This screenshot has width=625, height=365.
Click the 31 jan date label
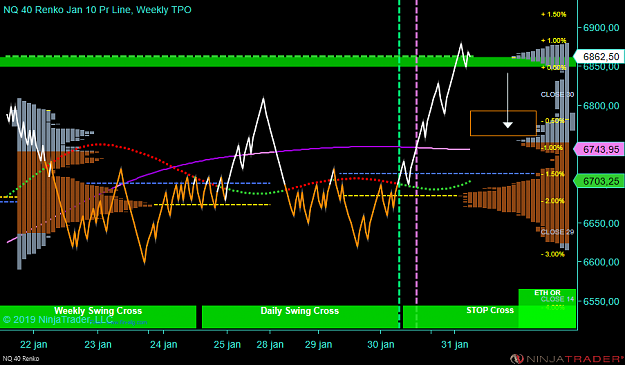[x=454, y=344]
